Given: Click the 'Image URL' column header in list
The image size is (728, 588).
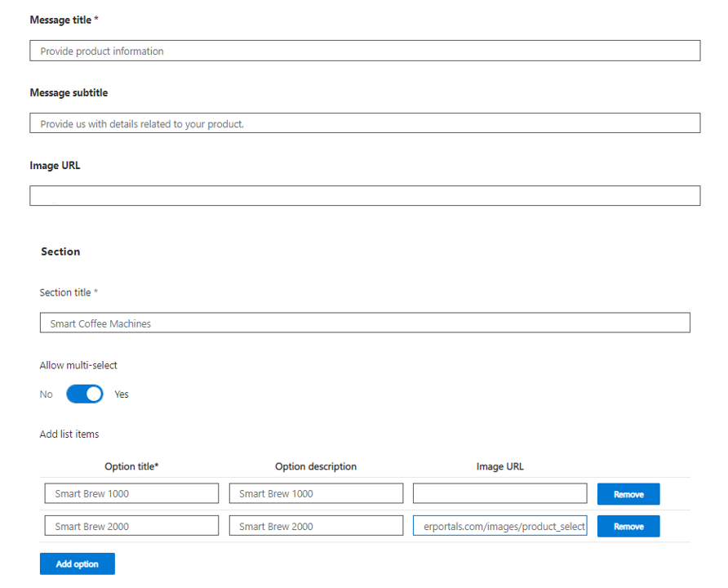Looking at the screenshot, I should pyautogui.click(x=500, y=466).
